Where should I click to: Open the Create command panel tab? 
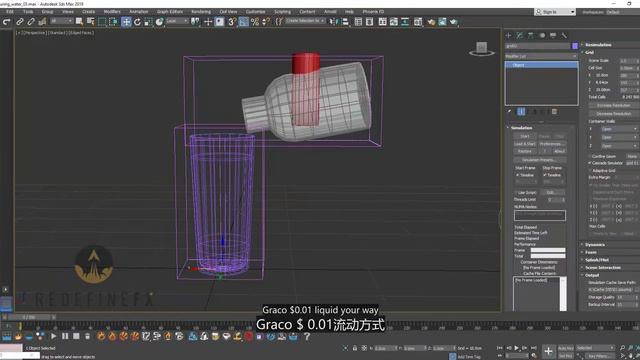(x=509, y=36)
